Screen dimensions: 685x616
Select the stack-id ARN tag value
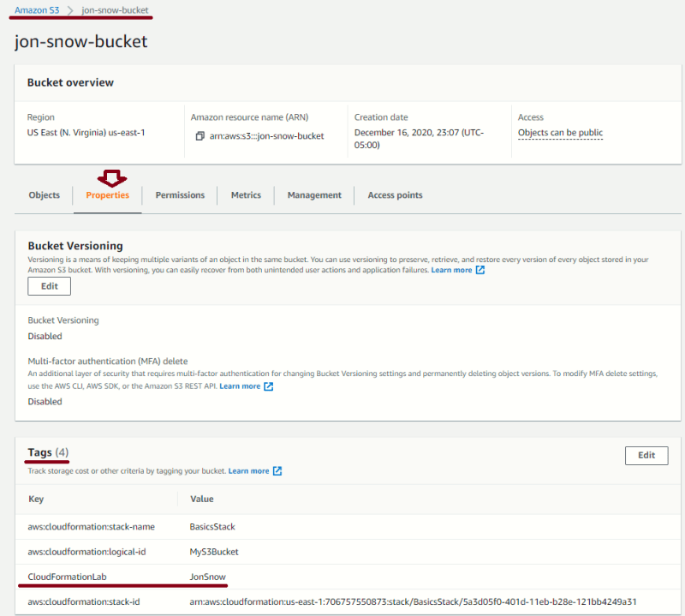click(x=413, y=601)
